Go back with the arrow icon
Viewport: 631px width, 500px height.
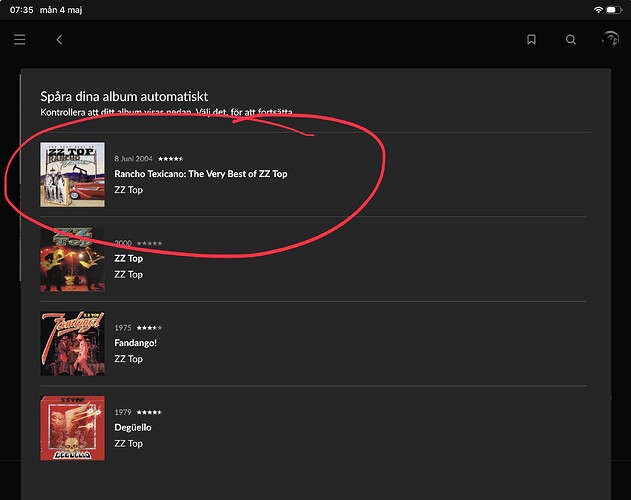point(59,39)
